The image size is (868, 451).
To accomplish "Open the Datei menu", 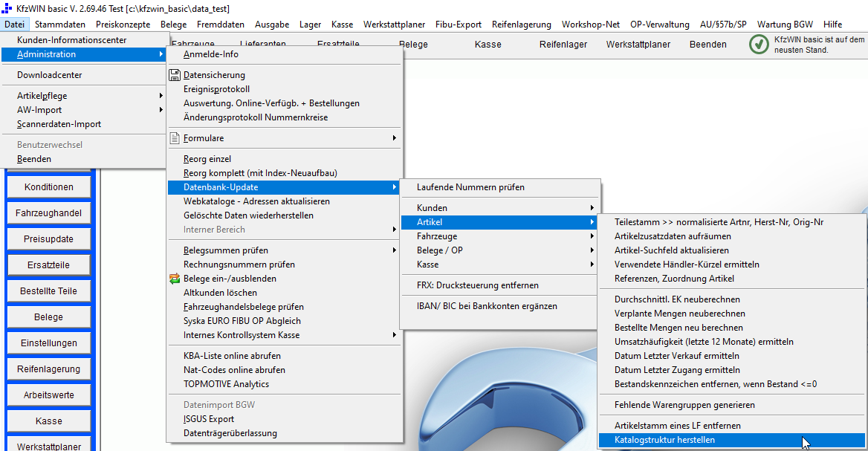I will click(x=14, y=25).
